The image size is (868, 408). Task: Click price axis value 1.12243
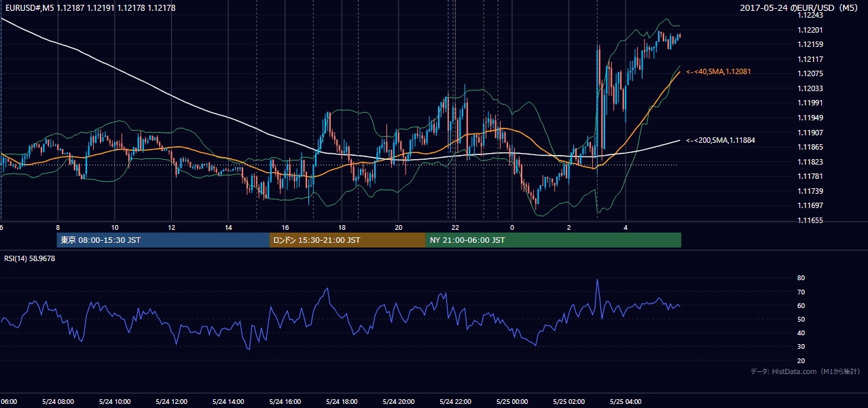pos(810,15)
